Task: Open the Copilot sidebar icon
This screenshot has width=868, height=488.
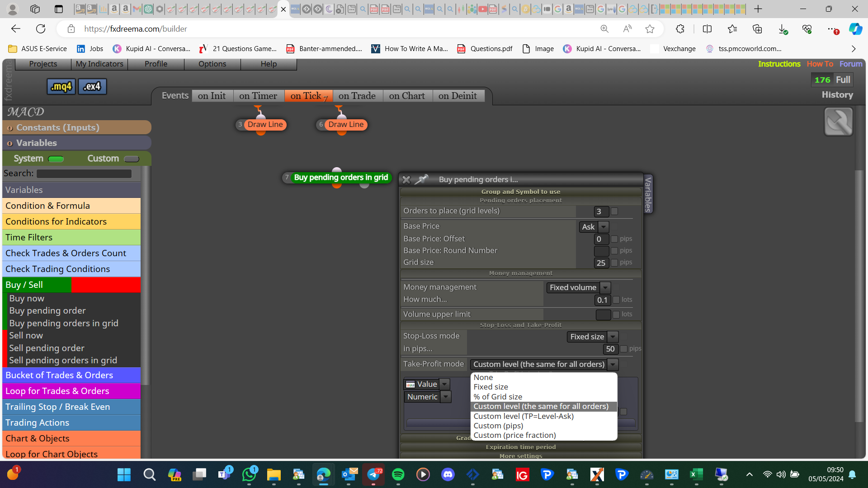Action: tap(855, 29)
